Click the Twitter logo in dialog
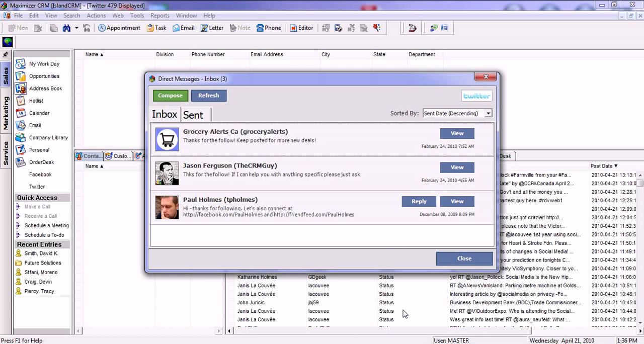The height and width of the screenshot is (344, 644). [x=476, y=96]
